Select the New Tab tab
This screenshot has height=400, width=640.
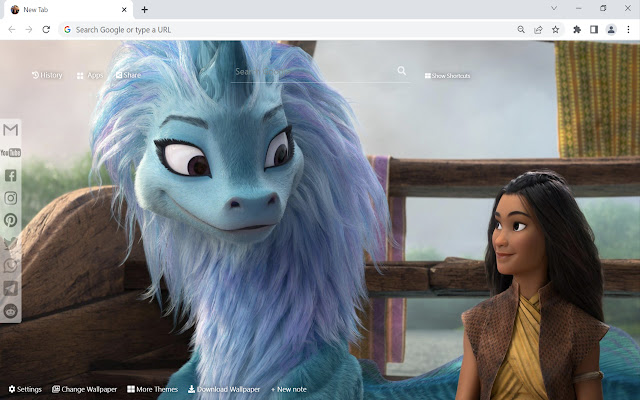point(69,9)
